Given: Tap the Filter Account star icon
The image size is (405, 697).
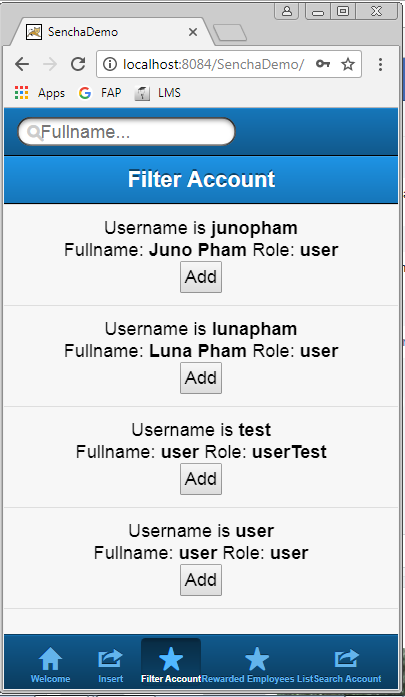Looking at the screenshot, I should (171, 659).
